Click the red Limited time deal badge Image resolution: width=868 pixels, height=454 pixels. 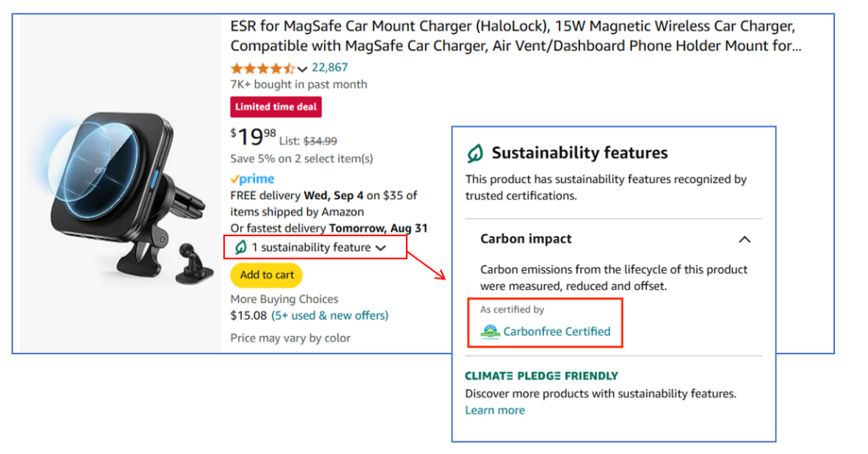[276, 107]
